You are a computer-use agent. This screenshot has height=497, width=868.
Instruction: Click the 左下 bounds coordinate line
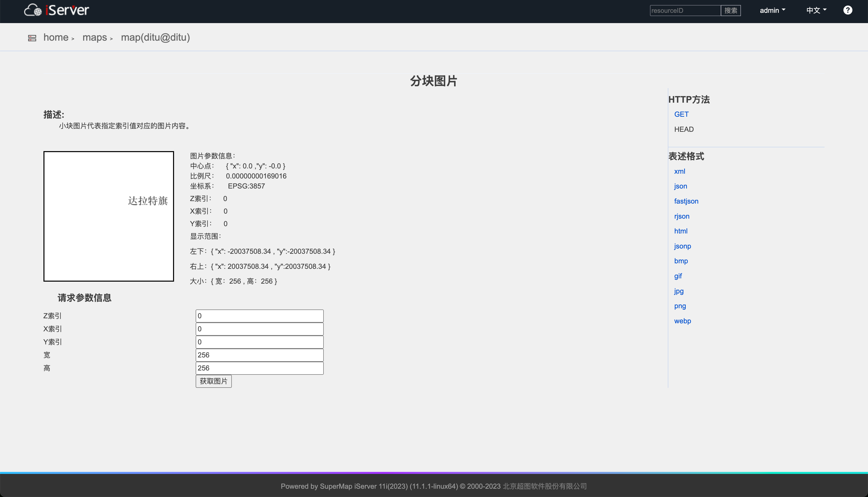click(263, 252)
